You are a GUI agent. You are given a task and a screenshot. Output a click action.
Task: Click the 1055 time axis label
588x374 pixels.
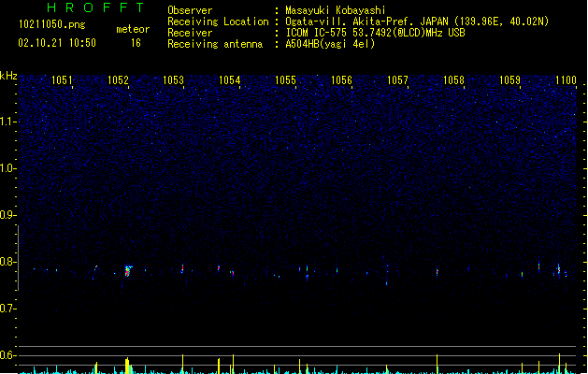tap(286, 79)
